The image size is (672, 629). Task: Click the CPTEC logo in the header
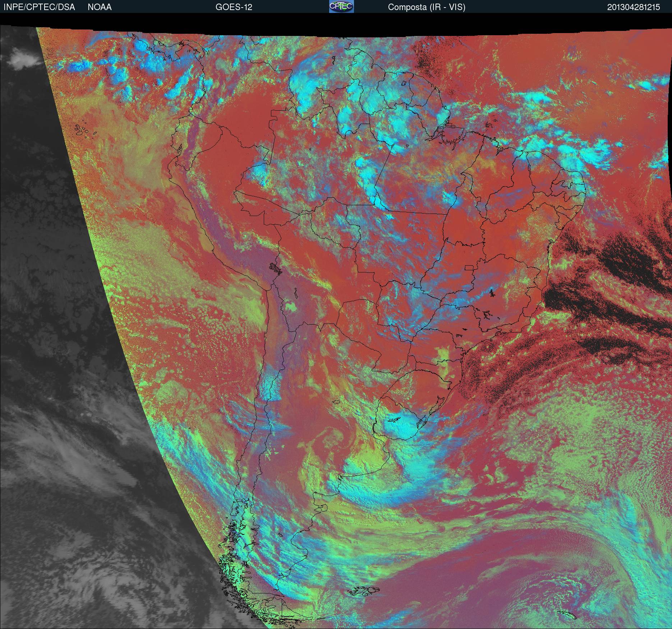341,6
